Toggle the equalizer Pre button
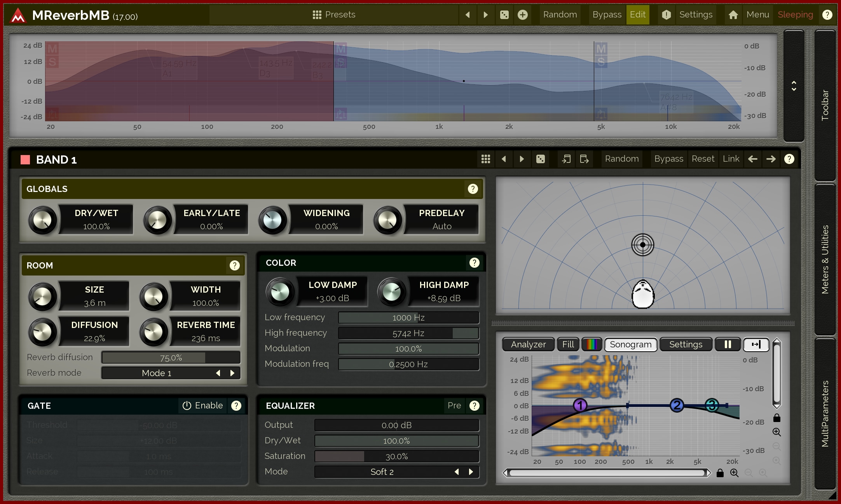841x504 pixels. [x=454, y=405]
